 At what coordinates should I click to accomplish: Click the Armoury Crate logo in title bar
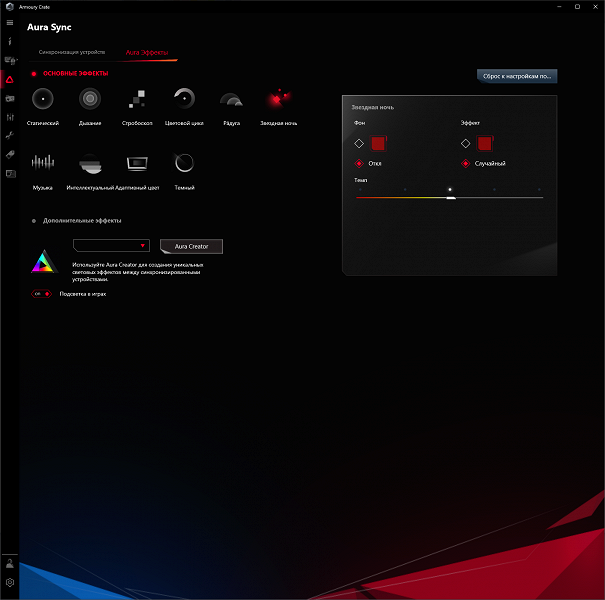[x=10, y=7]
